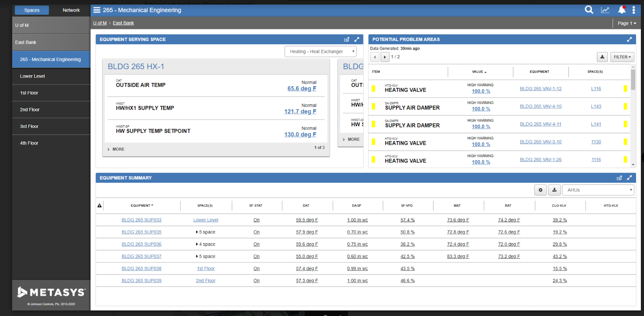
Task: Open the alarm bell notifications
Action: [x=621, y=10]
